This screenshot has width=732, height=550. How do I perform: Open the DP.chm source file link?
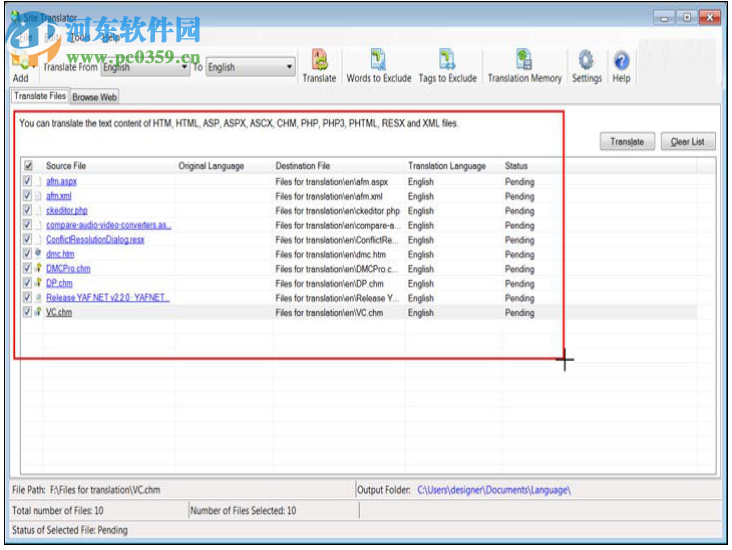tap(59, 283)
